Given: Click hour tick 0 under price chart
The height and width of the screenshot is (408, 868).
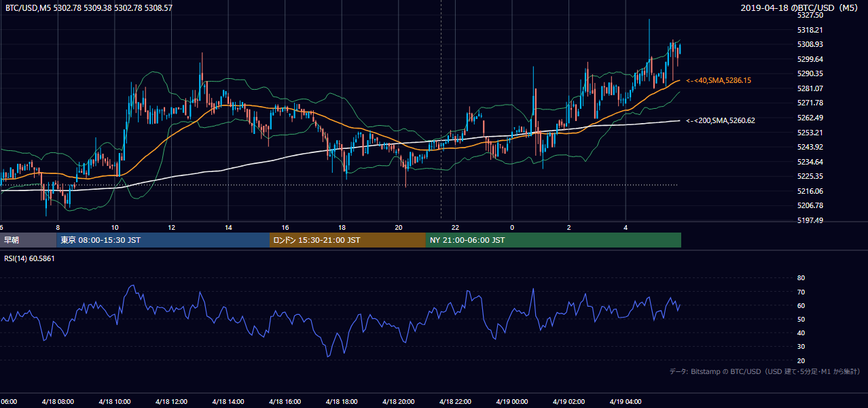Looking at the screenshot, I should pos(512,227).
